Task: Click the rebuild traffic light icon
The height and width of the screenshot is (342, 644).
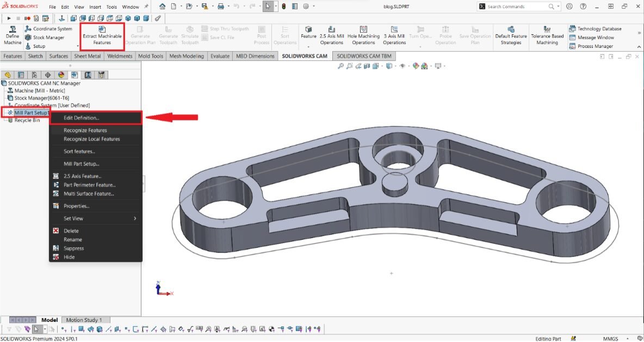Action: coord(283,7)
